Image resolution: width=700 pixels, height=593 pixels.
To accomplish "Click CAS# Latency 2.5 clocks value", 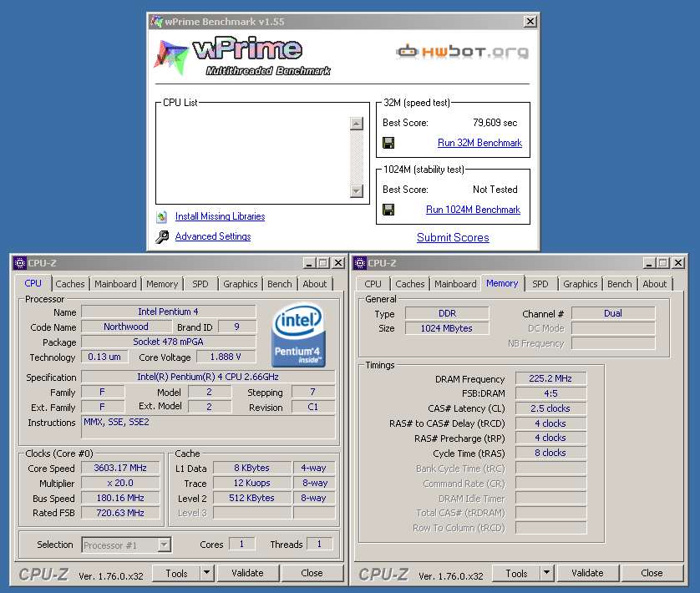I will click(550, 408).
